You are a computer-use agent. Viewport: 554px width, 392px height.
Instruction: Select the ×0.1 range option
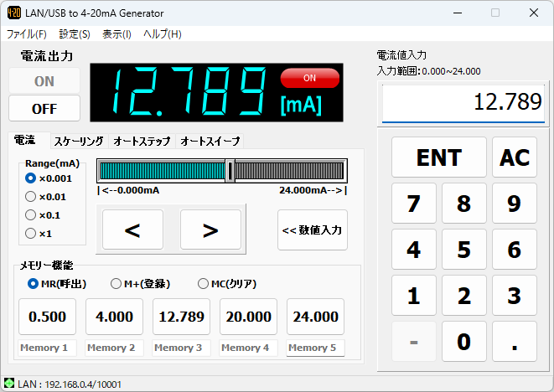click(x=31, y=215)
